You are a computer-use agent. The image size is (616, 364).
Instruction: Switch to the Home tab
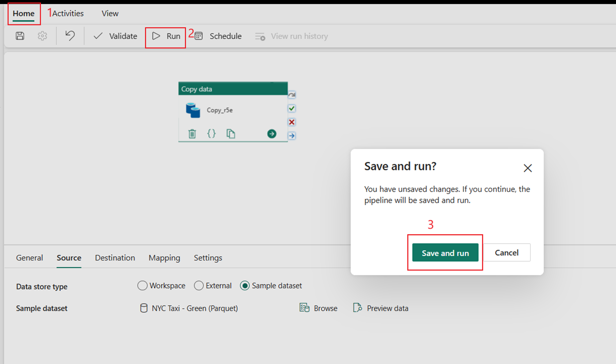tap(24, 14)
